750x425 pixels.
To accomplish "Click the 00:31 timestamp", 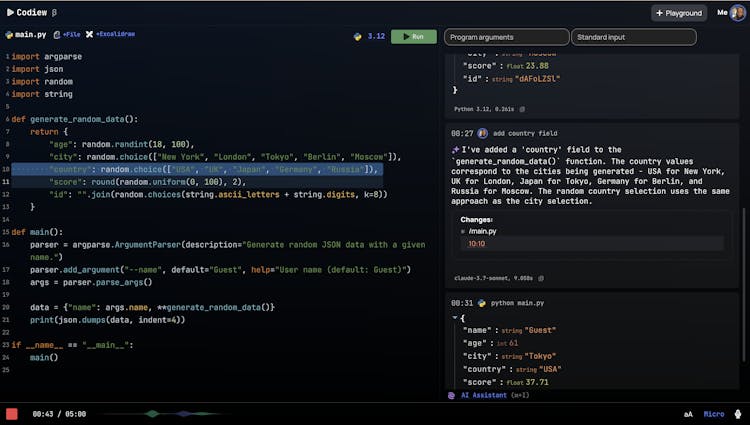I will pyautogui.click(x=462, y=303).
